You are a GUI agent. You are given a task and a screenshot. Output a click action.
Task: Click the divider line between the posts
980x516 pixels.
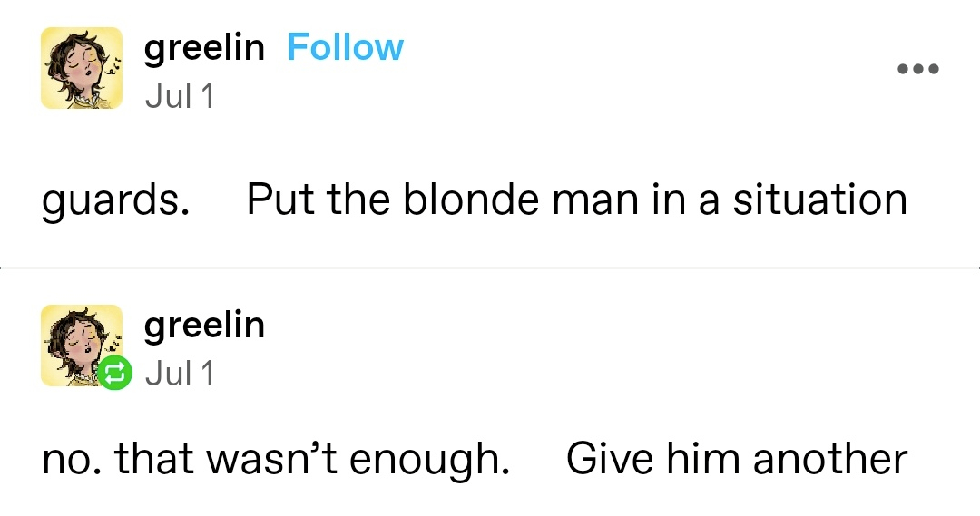click(490, 268)
